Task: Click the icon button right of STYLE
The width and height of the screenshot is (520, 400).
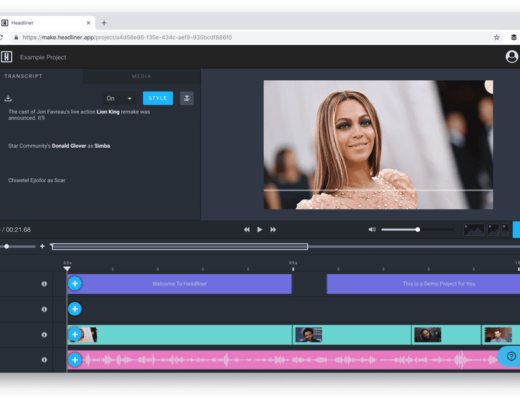Action: 187,98
